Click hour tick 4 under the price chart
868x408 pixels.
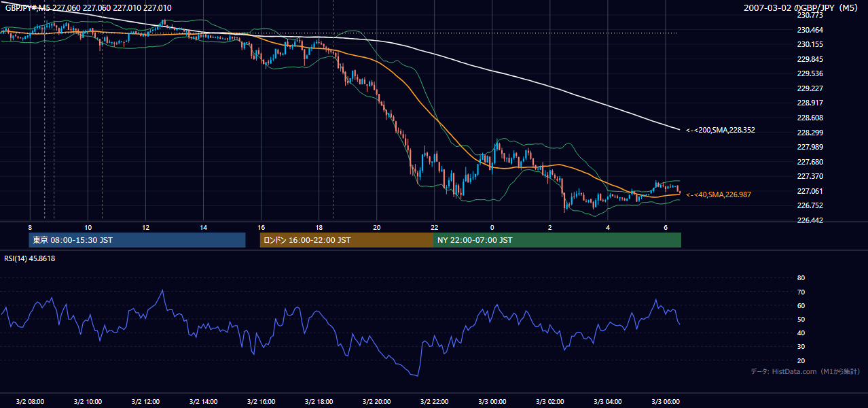point(608,227)
